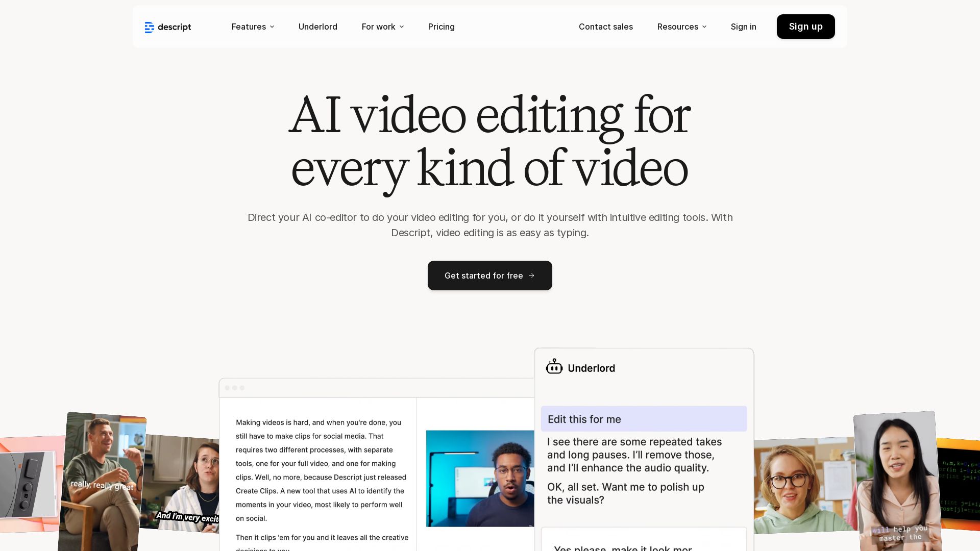Click the arrow icon in Get started button

pyautogui.click(x=531, y=275)
